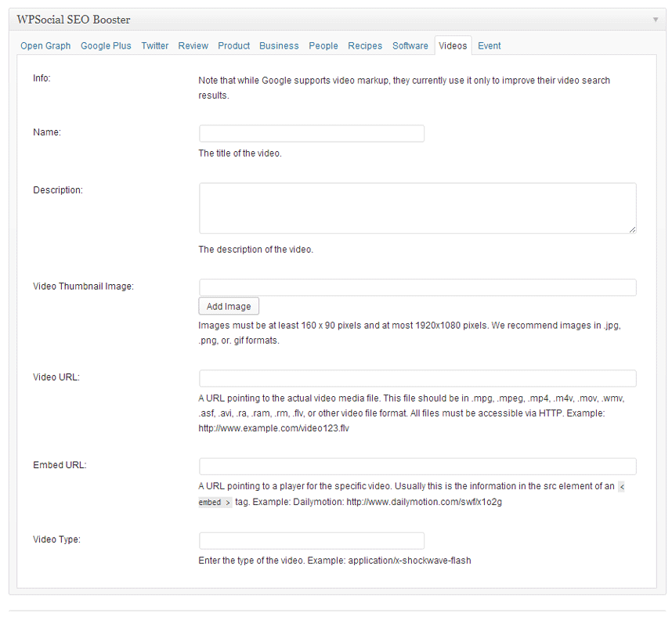The width and height of the screenshot is (672, 638).
Task: Switch to the Business tab
Action: (x=279, y=46)
